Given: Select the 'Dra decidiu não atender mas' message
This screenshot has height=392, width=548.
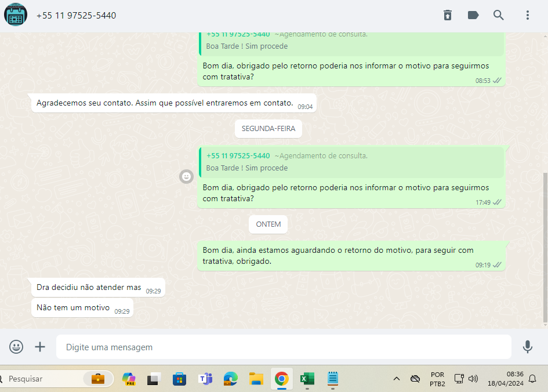Looking at the screenshot, I should tap(89, 288).
